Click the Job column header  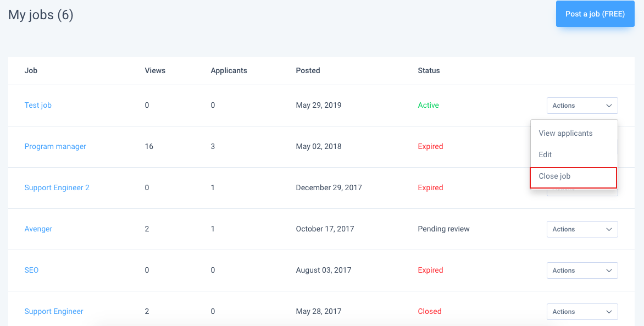pyautogui.click(x=31, y=70)
